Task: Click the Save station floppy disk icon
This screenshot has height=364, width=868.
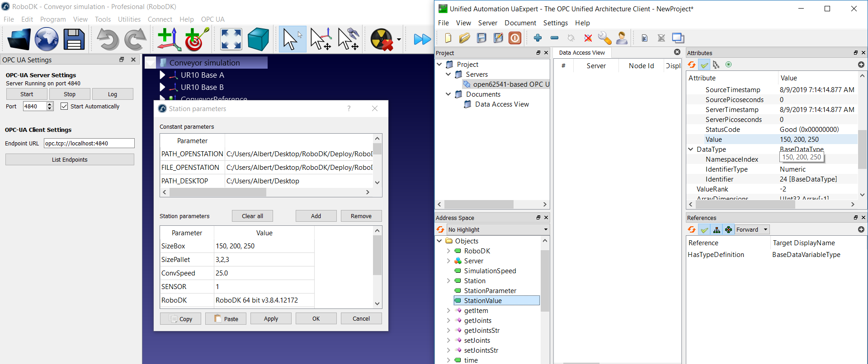Action: coord(74,39)
